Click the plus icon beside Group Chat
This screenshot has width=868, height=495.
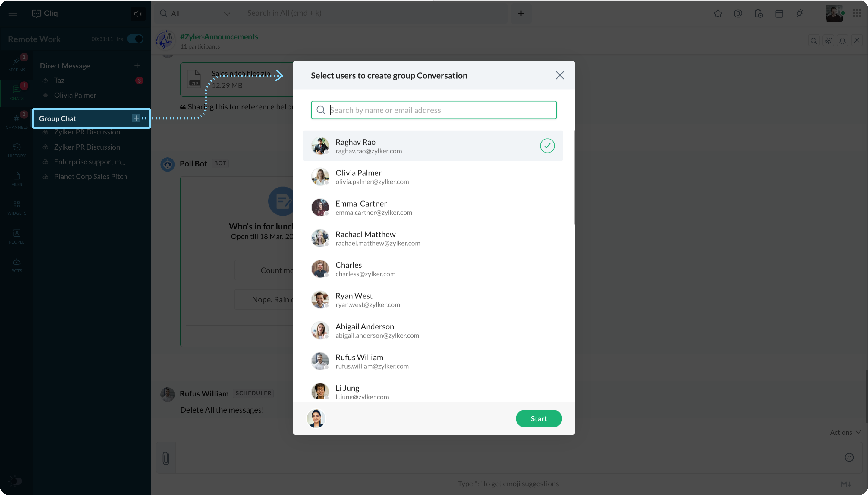click(x=136, y=118)
